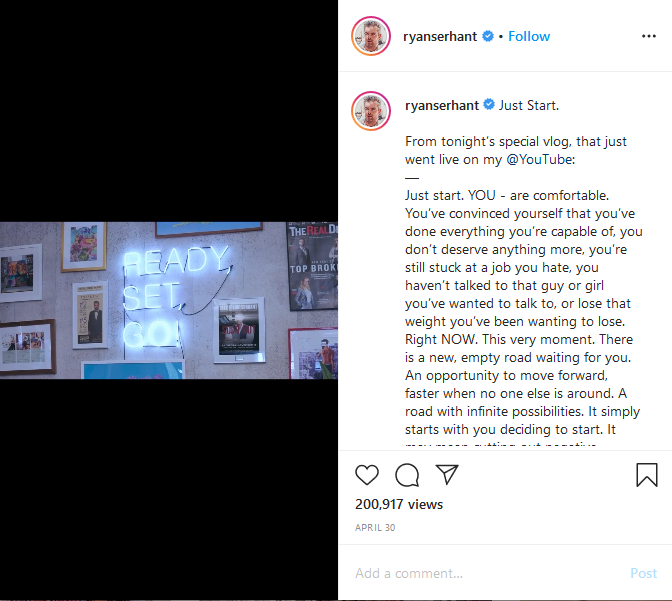Open the April 30 post date link
The width and height of the screenshot is (672, 601).
coord(375,528)
